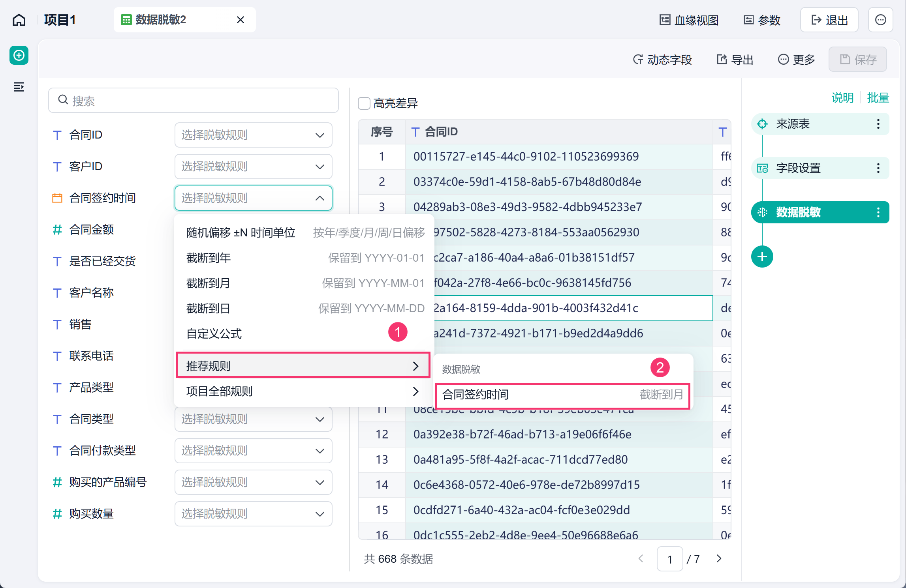The height and width of the screenshot is (588, 906).
Task: Click the 搜索 search field
Action: (x=194, y=100)
